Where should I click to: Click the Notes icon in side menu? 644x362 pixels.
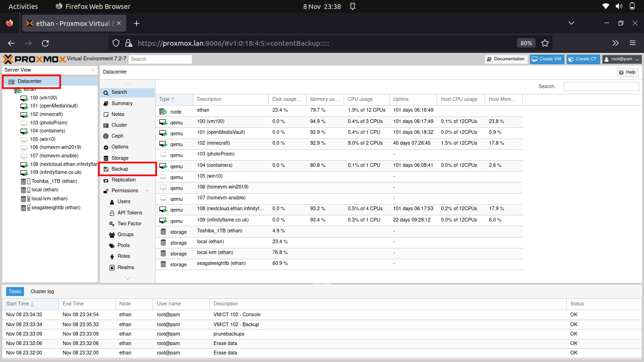coord(107,115)
